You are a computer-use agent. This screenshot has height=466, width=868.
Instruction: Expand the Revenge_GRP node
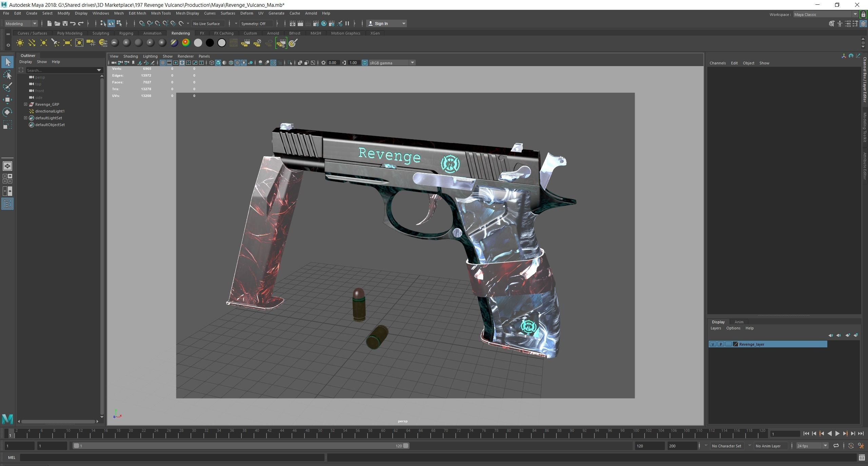click(25, 104)
